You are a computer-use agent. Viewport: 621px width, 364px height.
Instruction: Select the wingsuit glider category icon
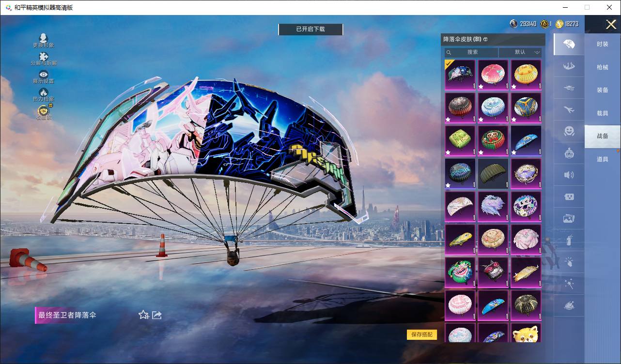pos(569,66)
